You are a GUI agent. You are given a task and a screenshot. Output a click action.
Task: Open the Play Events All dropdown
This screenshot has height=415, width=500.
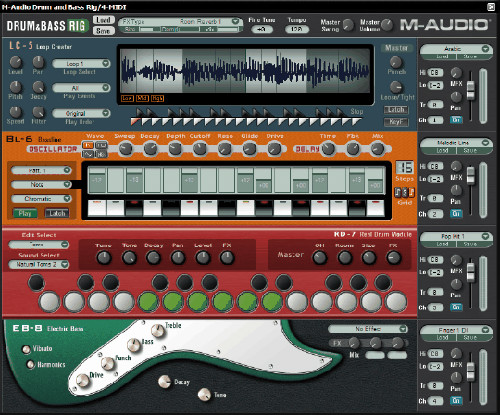(81, 88)
